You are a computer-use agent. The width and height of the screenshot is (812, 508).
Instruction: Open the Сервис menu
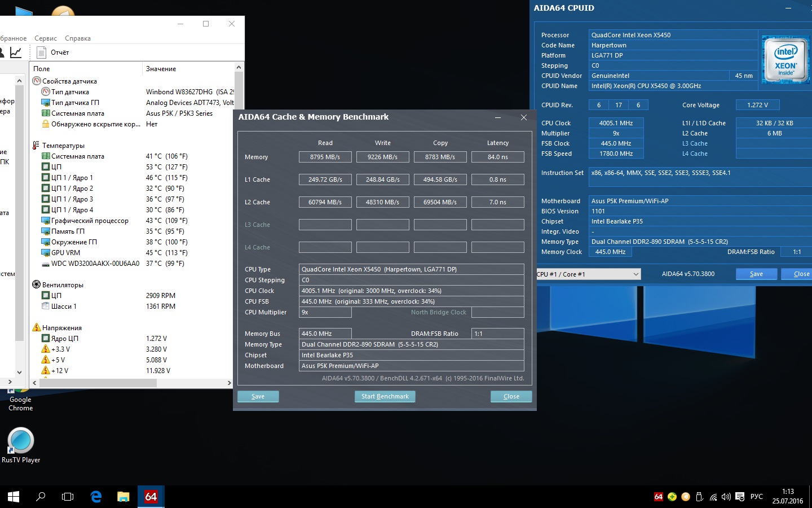[x=46, y=38]
